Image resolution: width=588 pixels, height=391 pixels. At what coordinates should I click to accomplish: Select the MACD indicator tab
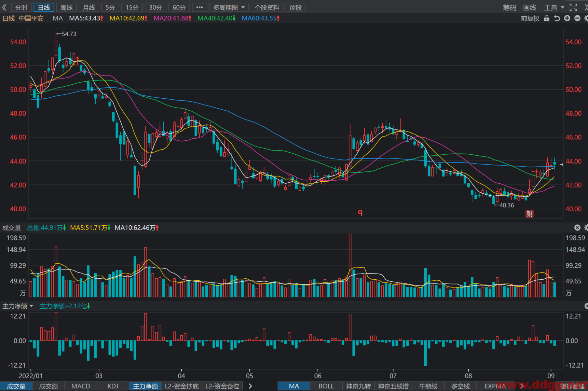tap(81, 386)
